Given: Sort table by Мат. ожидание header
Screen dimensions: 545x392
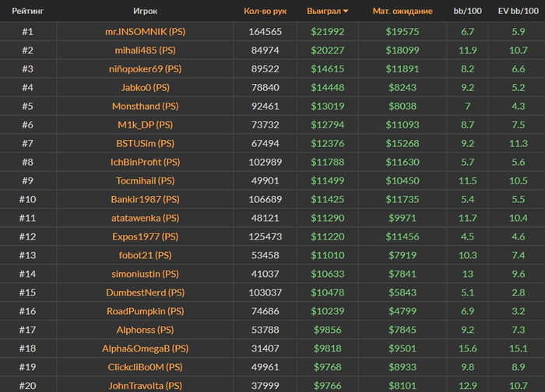Looking at the screenshot, I should [x=403, y=11].
